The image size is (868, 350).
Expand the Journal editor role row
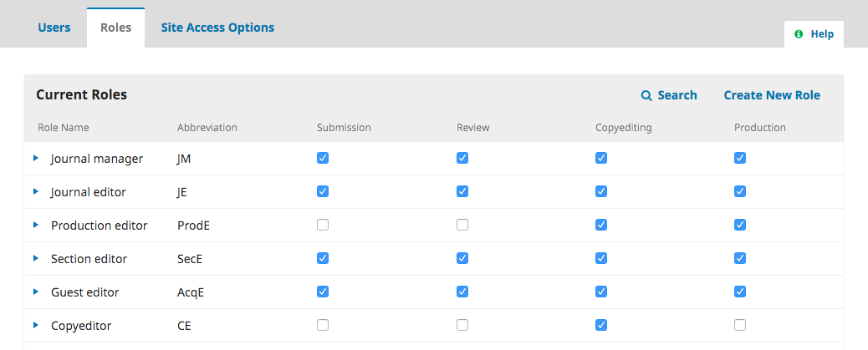pos(36,191)
